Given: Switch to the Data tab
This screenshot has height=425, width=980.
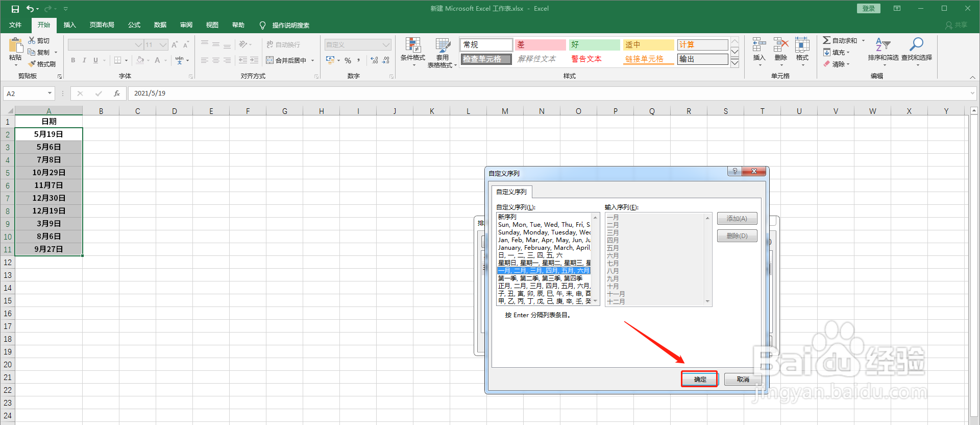Looking at the screenshot, I should [160, 25].
